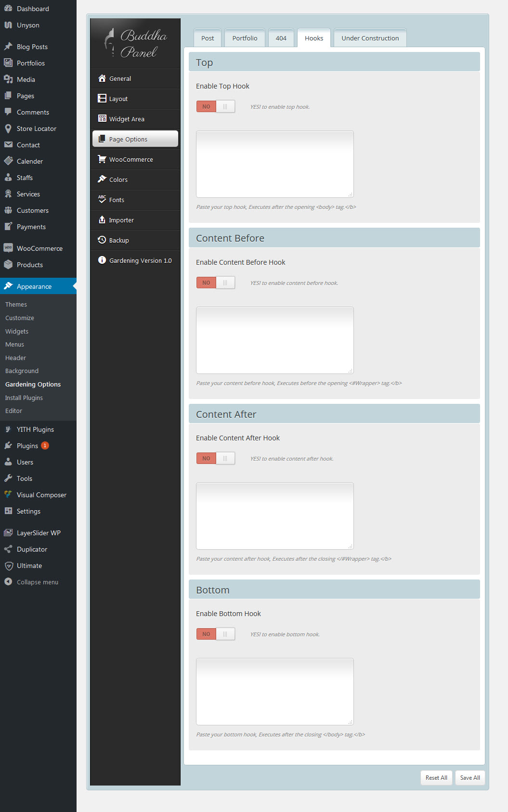Image resolution: width=508 pixels, height=812 pixels.
Task: Click the Calender icon
Action: [x=8, y=161]
